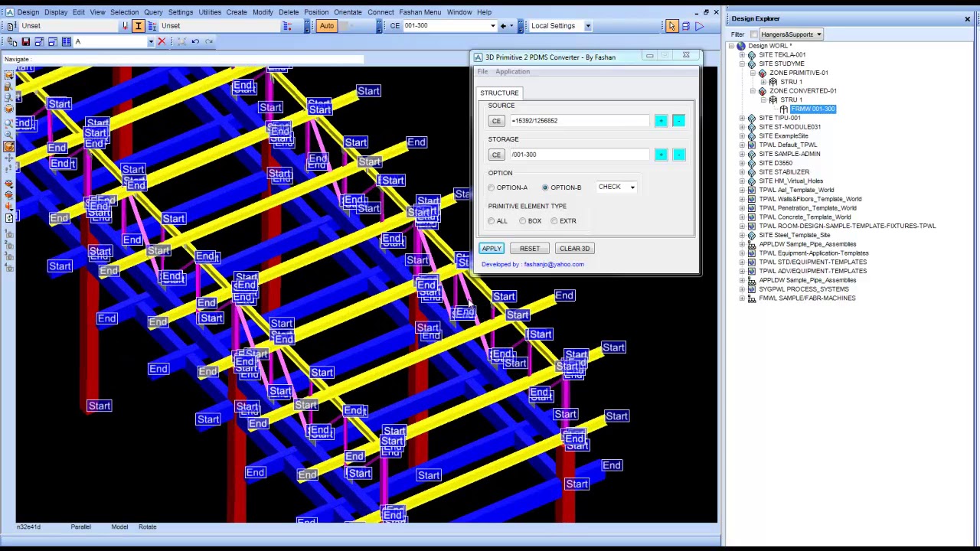Click the RESET button
The height and width of the screenshot is (551, 980).
click(530, 249)
